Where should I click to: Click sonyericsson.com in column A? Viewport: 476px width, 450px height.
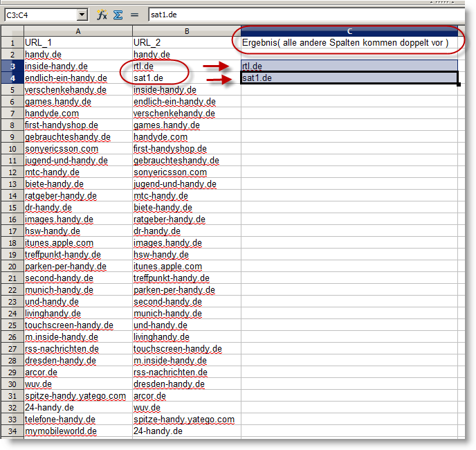click(78, 149)
